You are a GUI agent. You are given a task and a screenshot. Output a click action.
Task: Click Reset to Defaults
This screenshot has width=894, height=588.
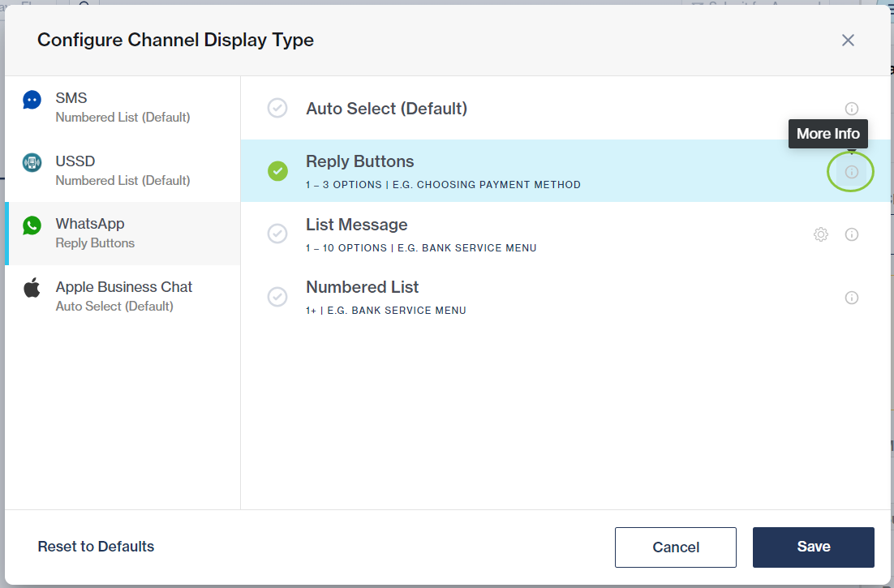click(96, 547)
